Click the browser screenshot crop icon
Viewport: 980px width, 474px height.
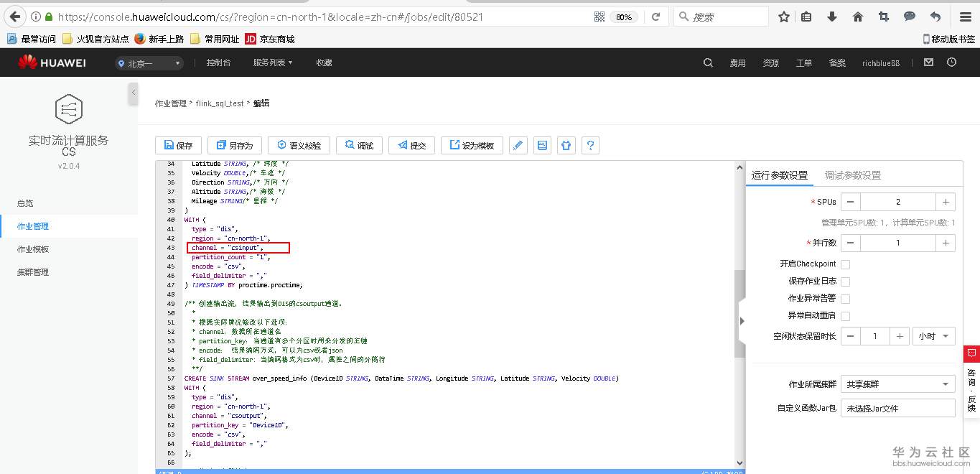883,17
